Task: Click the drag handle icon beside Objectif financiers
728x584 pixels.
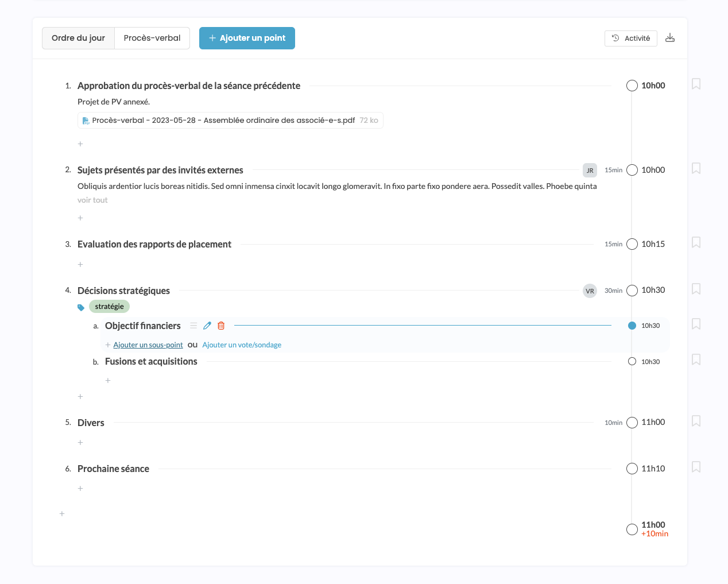Action: click(x=193, y=326)
